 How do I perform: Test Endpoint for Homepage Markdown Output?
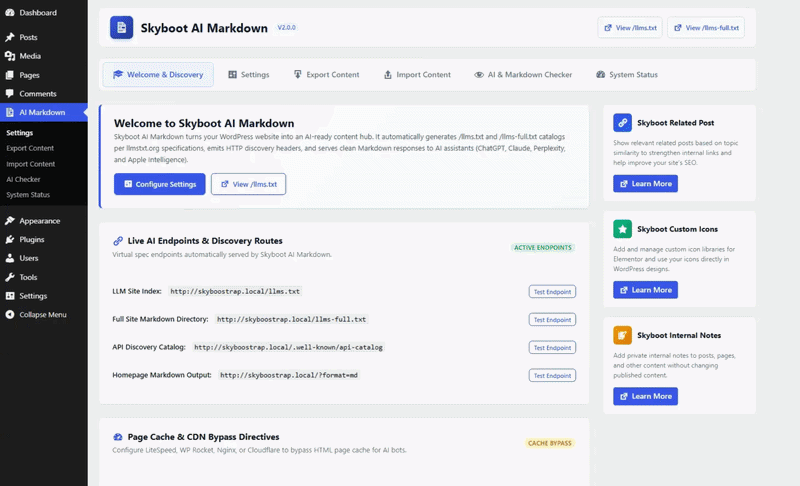(552, 376)
